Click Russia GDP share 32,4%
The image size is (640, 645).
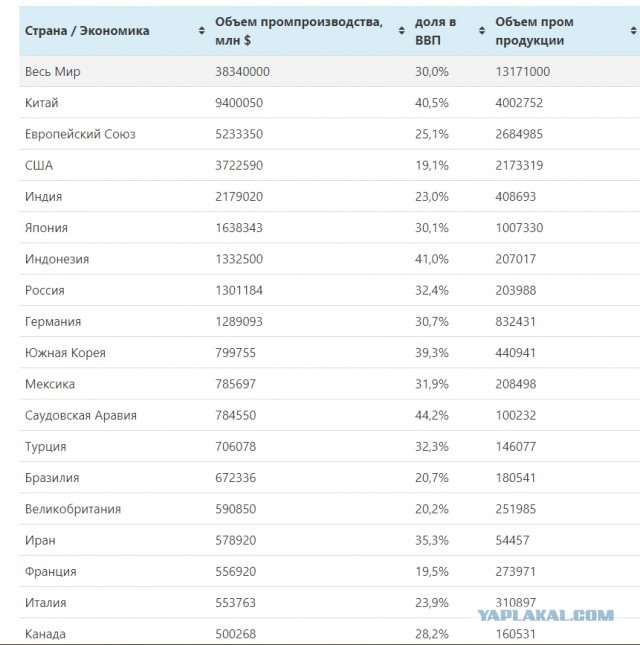[431, 290]
